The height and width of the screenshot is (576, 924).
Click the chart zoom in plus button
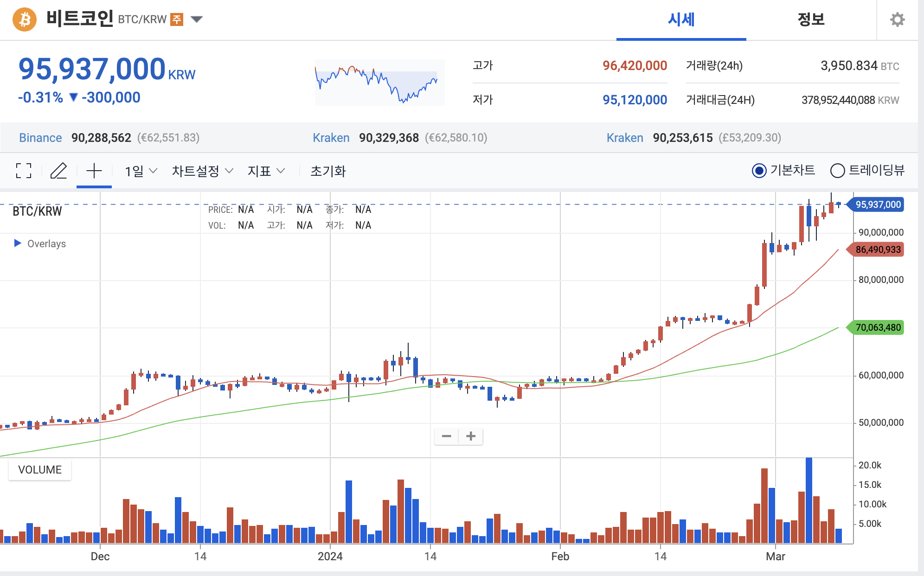(471, 436)
